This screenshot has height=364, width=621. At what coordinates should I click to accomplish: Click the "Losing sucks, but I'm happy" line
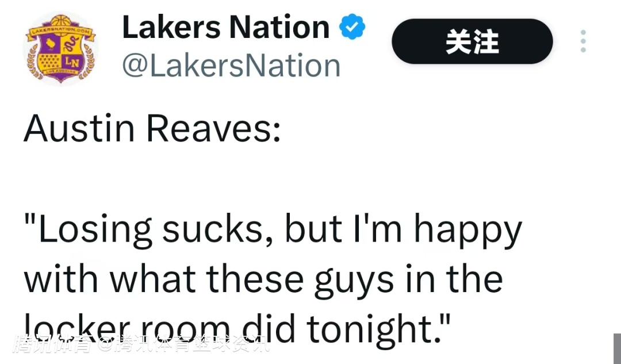tap(273, 230)
